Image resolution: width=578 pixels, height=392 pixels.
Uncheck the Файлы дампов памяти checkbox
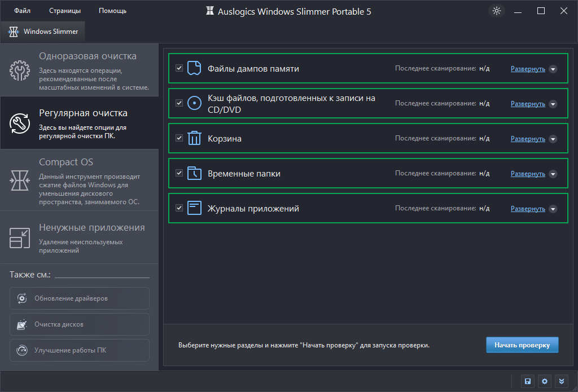click(179, 68)
